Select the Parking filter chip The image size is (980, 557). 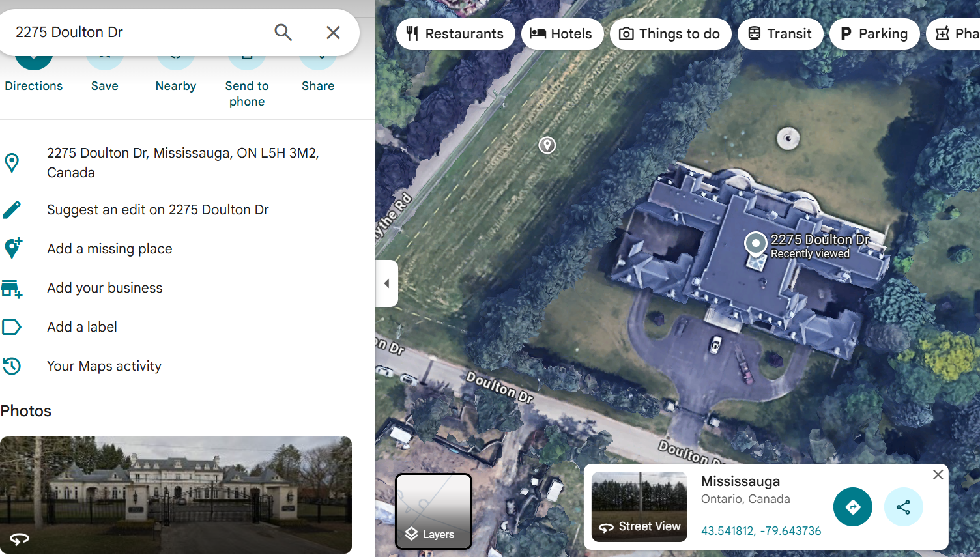874,34
